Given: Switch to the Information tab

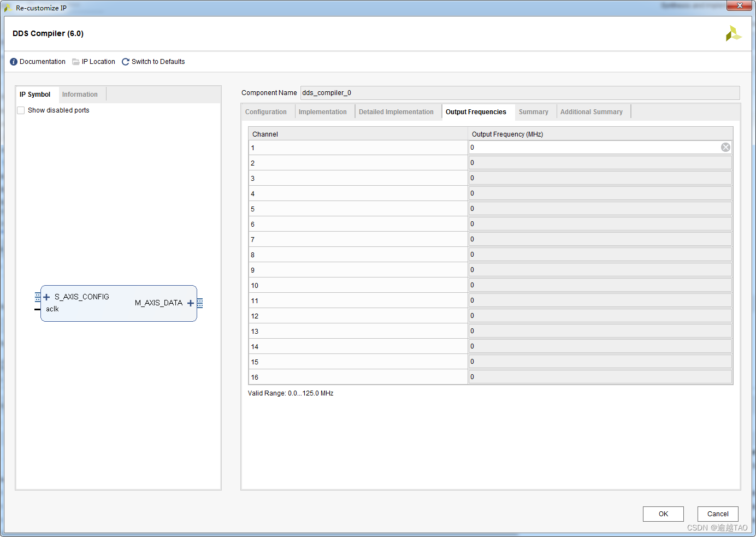Looking at the screenshot, I should point(80,95).
